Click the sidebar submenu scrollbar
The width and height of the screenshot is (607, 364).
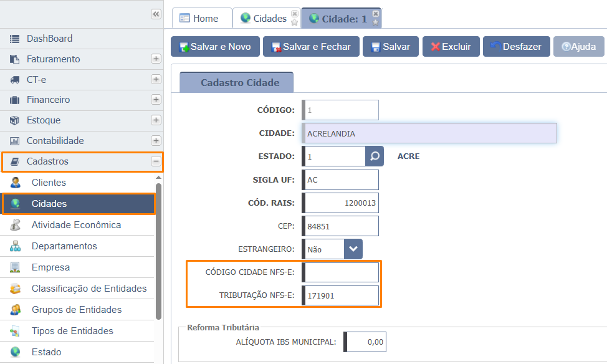coord(158,251)
